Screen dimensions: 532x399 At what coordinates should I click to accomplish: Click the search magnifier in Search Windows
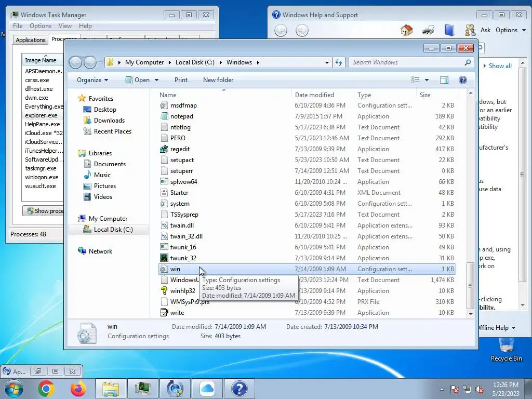(x=468, y=62)
